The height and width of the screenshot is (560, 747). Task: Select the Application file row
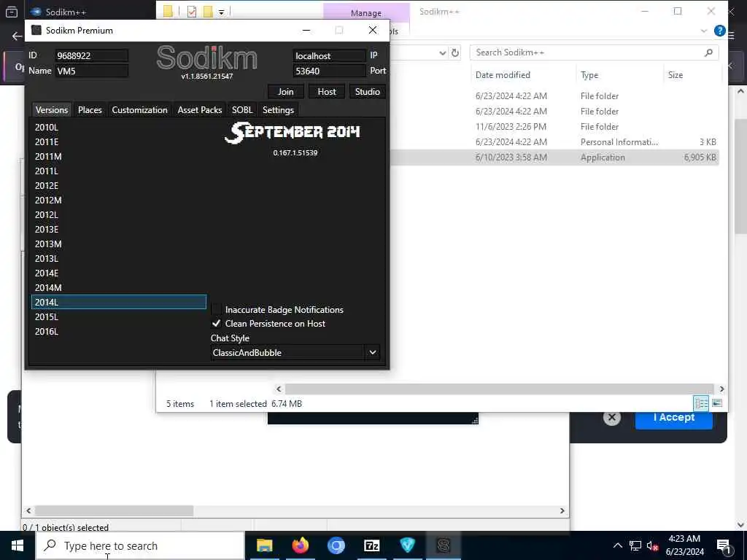click(x=554, y=157)
